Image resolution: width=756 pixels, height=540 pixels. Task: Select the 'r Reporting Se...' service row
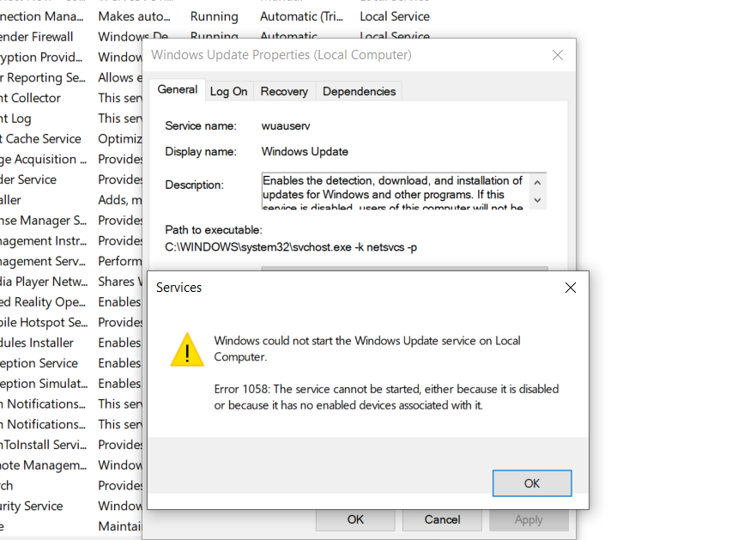pyautogui.click(x=71, y=77)
